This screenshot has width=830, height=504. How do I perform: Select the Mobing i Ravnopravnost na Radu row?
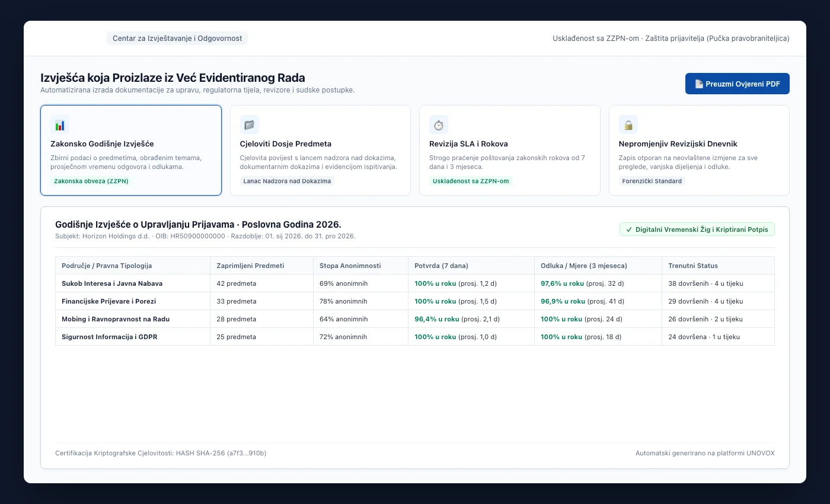coord(415,319)
